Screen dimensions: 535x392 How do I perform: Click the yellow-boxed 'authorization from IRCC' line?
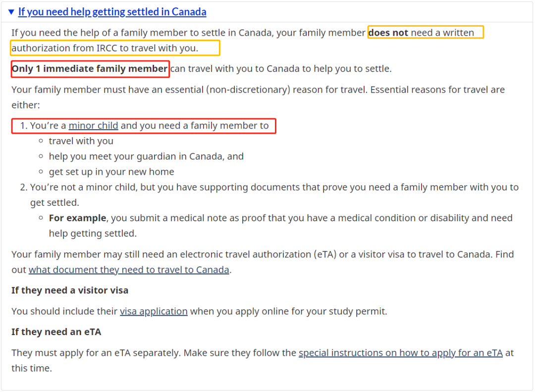point(115,48)
